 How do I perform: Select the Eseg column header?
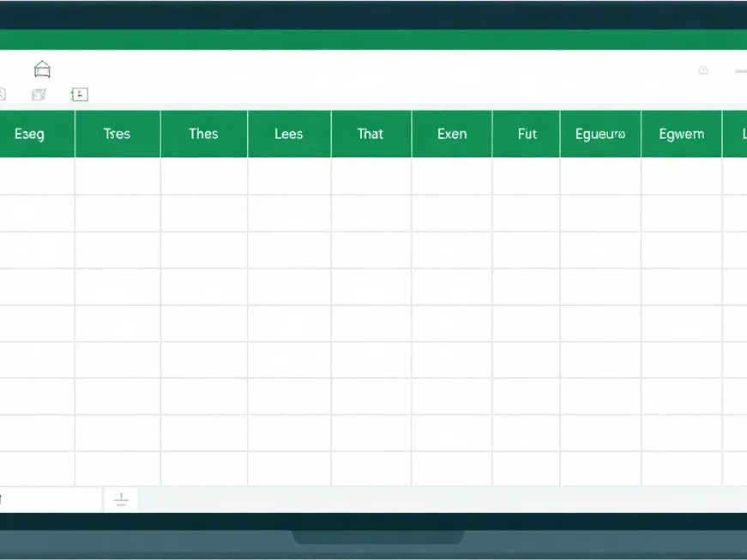(x=37, y=134)
